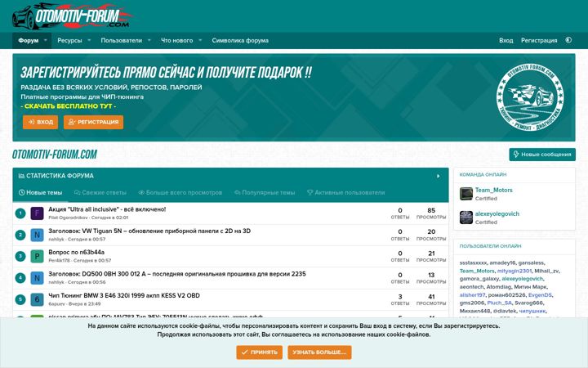Viewport: 588px width, 368px height.
Task: Collapse the Статистика форума block arrow
Action: tap(438, 176)
